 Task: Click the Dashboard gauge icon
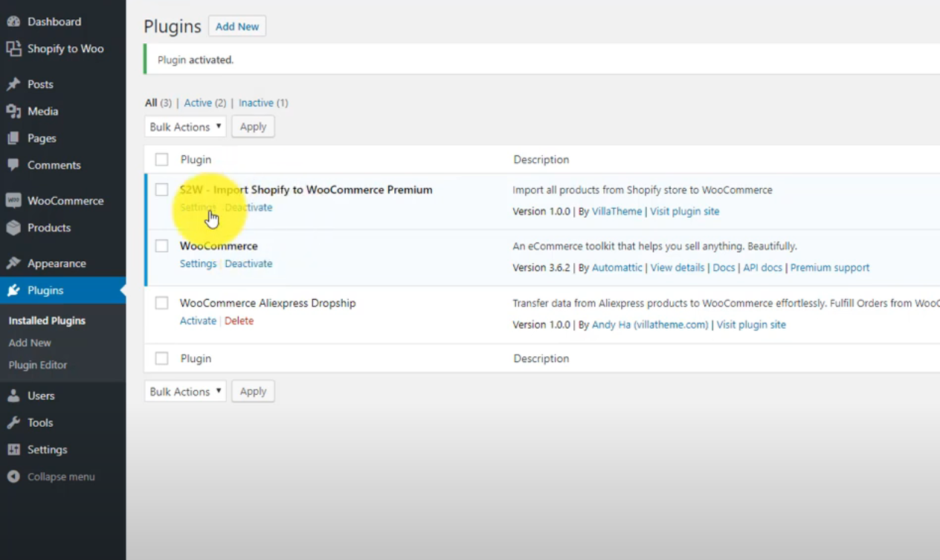13,22
